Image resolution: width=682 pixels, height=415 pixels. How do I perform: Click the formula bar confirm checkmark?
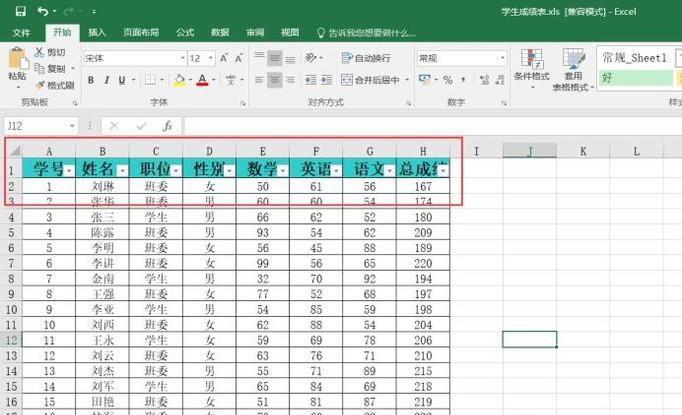coord(141,126)
